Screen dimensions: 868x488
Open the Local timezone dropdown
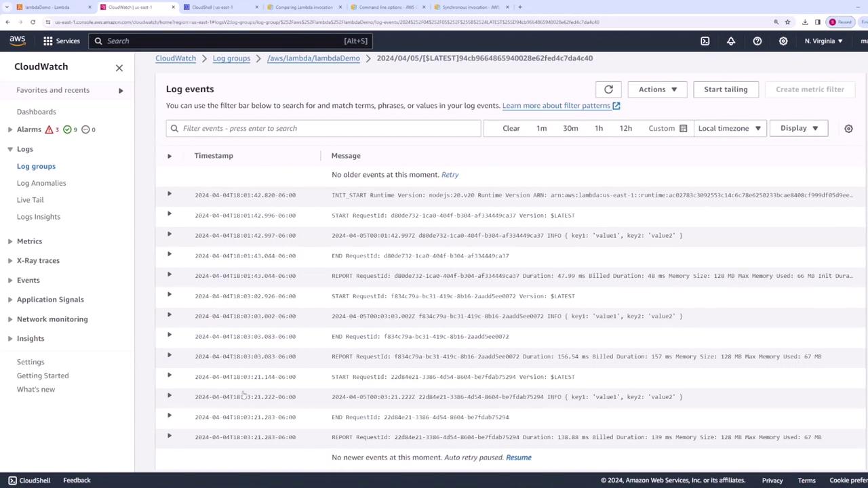pyautogui.click(x=730, y=129)
